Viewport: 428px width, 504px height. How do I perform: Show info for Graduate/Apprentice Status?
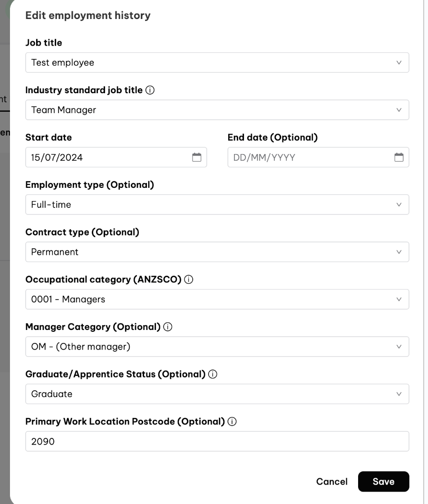213,374
